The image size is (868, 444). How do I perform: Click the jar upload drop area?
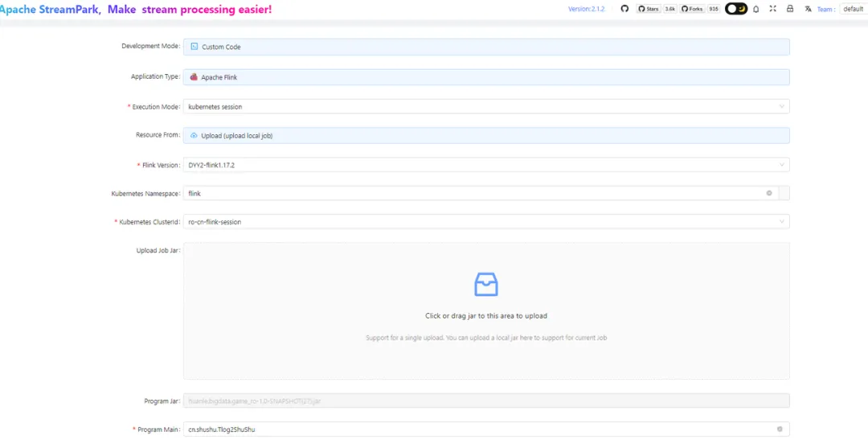486,338
